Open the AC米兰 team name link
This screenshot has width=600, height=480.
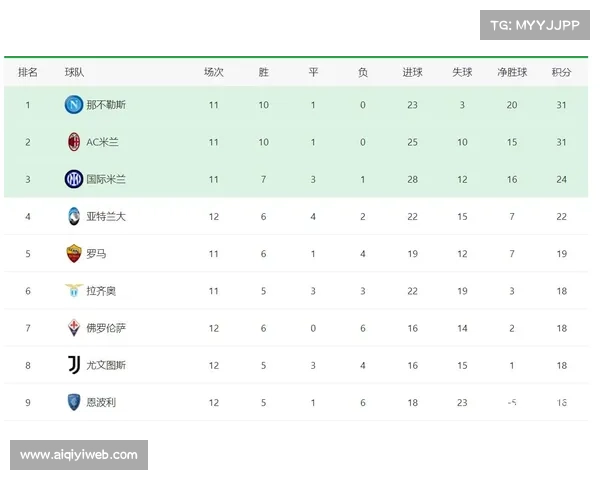tap(103, 142)
